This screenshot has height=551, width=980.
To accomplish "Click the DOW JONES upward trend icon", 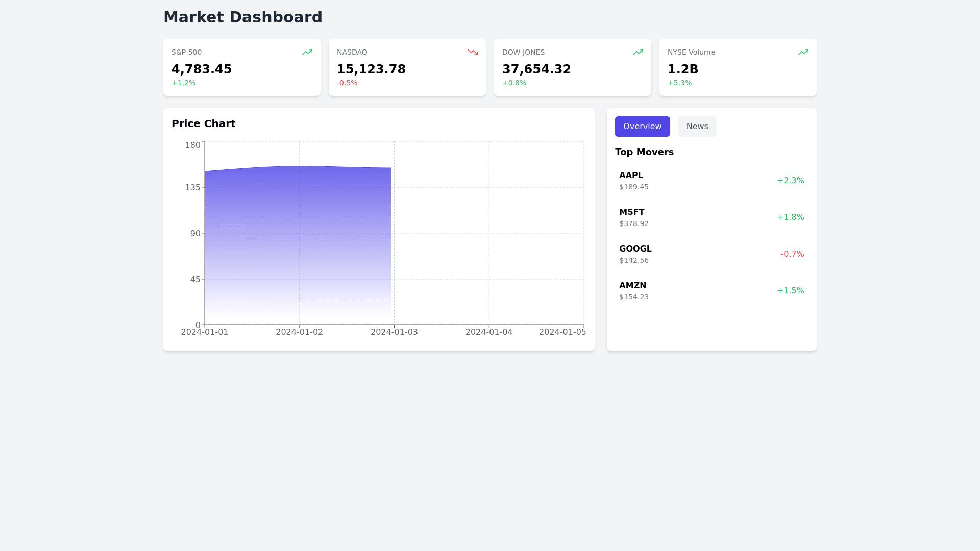I will (638, 52).
